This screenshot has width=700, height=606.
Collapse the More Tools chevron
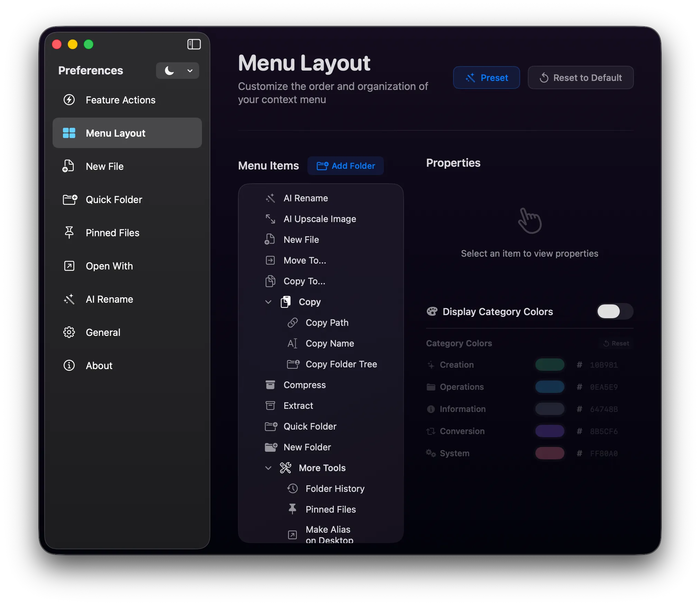(268, 468)
